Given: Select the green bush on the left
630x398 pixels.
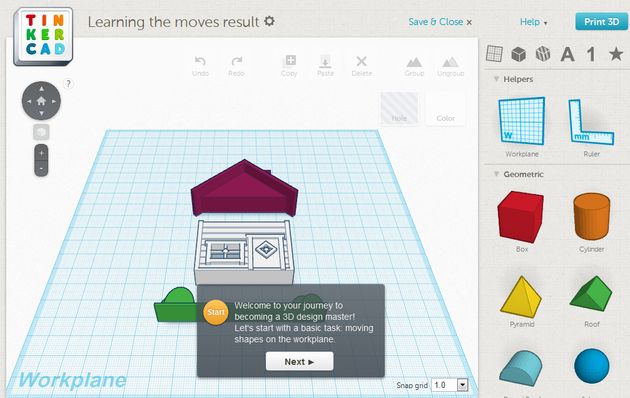Looking at the screenshot, I should click(x=176, y=305).
